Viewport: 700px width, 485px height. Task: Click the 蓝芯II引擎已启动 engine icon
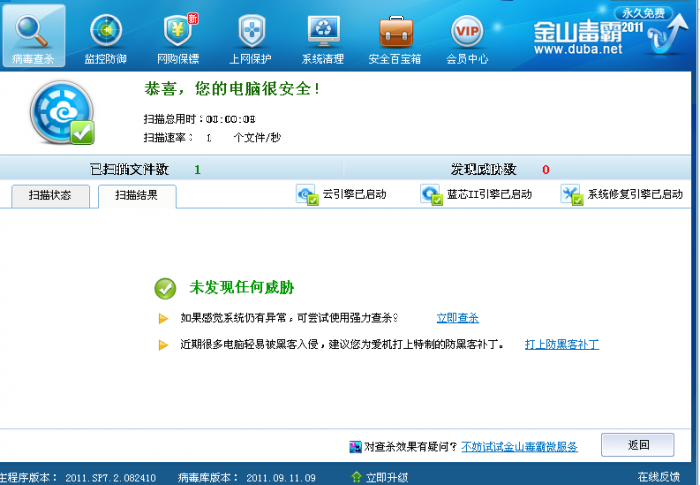431,195
